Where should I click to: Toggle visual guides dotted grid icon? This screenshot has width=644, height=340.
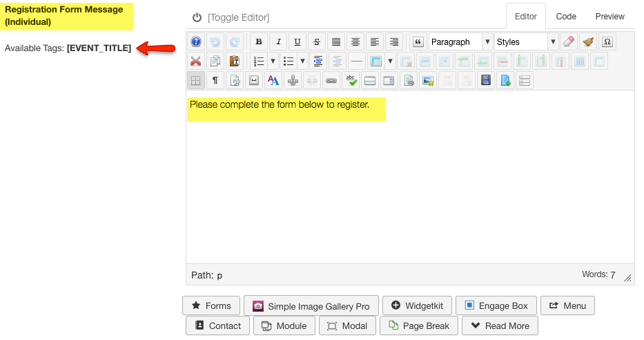(x=196, y=81)
